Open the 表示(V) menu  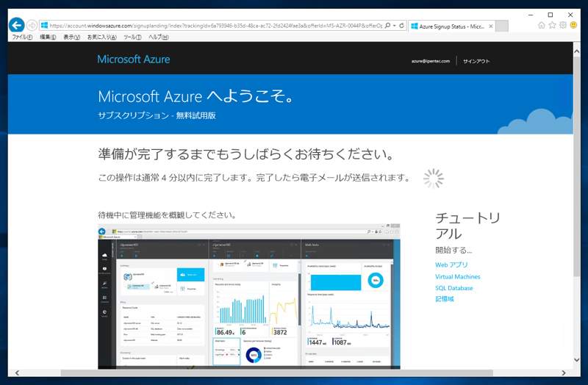pyautogui.click(x=71, y=37)
